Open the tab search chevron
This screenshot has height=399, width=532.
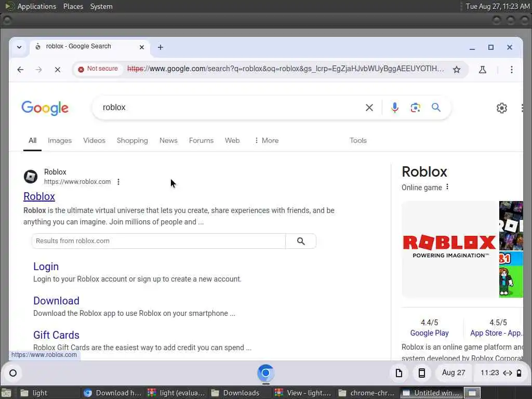tap(19, 47)
